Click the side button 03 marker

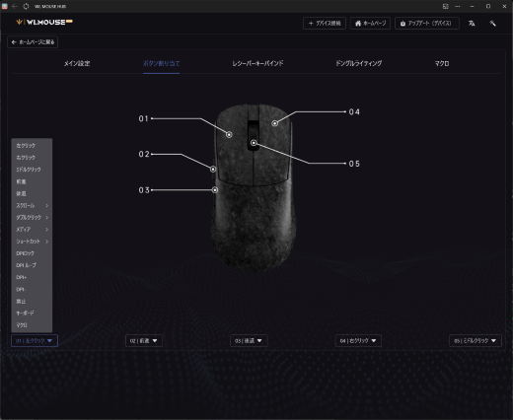tap(215, 190)
